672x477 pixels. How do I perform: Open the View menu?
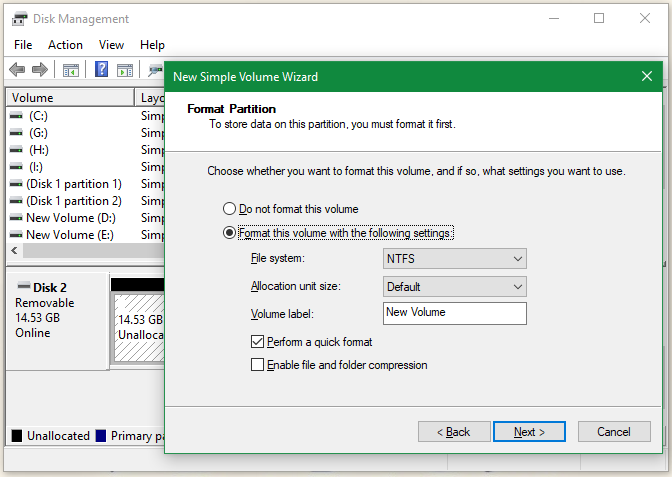[x=111, y=45]
